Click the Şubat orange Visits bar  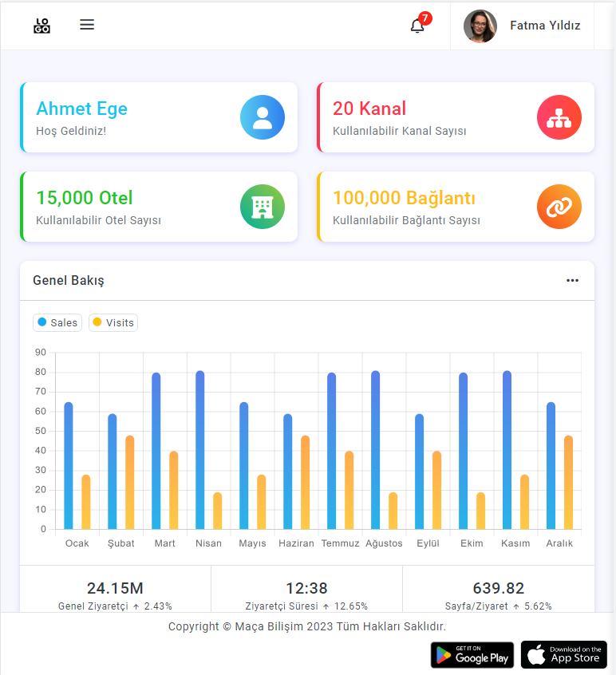pos(129,483)
